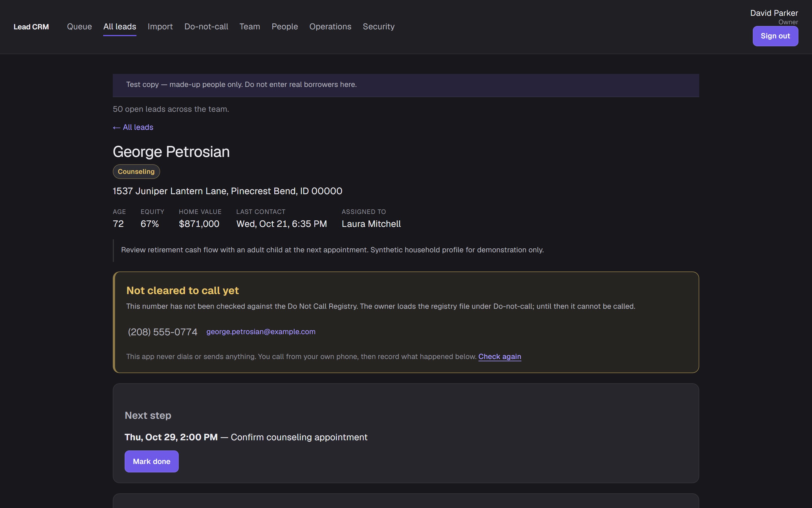Click the Thu, Oct 29, 2:00 PM date
The image size is (812, 508).
(x=171, y=437)
